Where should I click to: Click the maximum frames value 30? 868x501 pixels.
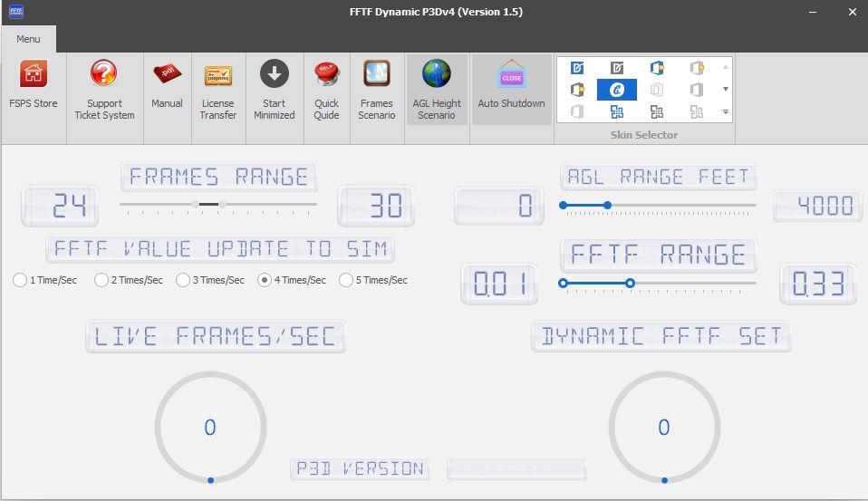tap(376, 206)
